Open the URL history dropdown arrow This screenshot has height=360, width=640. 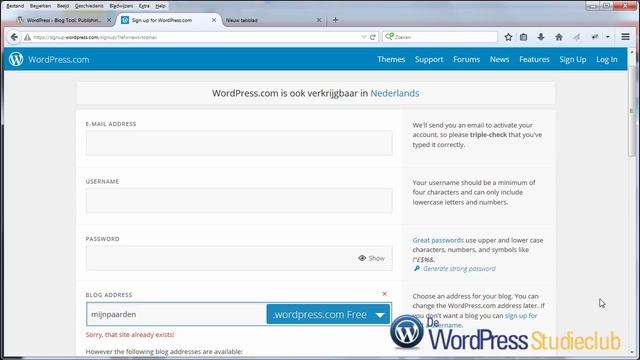[364, 37]
